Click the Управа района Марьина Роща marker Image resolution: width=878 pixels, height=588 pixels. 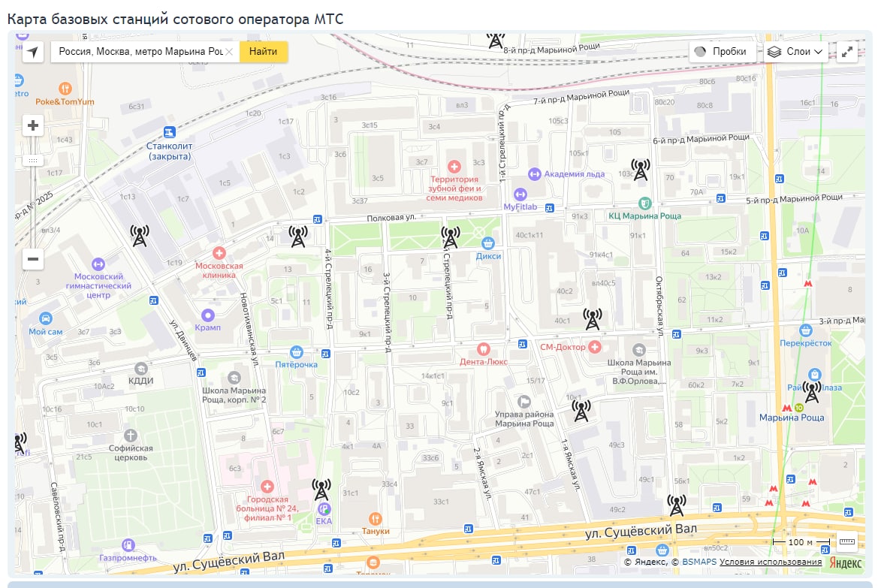click(x=524, y=401)
